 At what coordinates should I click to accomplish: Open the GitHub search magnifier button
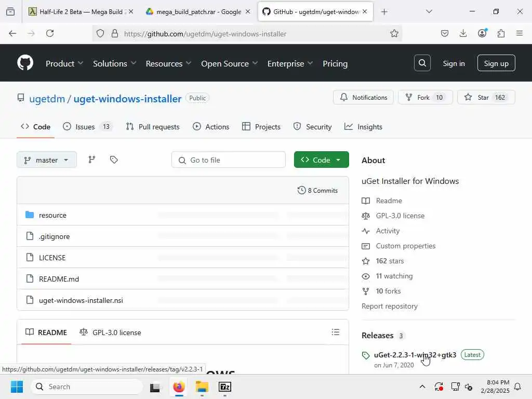pyautogui.click(x=422, y=63)
